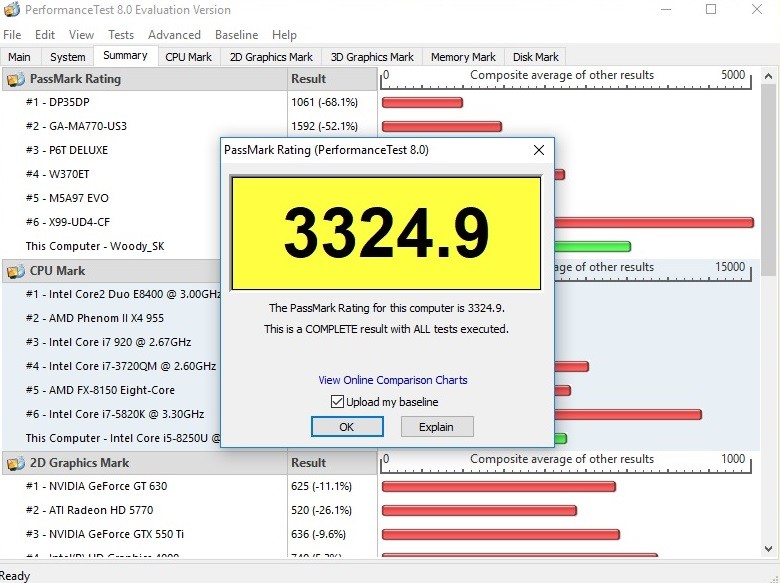Image resolution: width=780 pixels, height=583 pixels.
Task: Click the CPU Mark section icon
Action: [x=16, y=271]
